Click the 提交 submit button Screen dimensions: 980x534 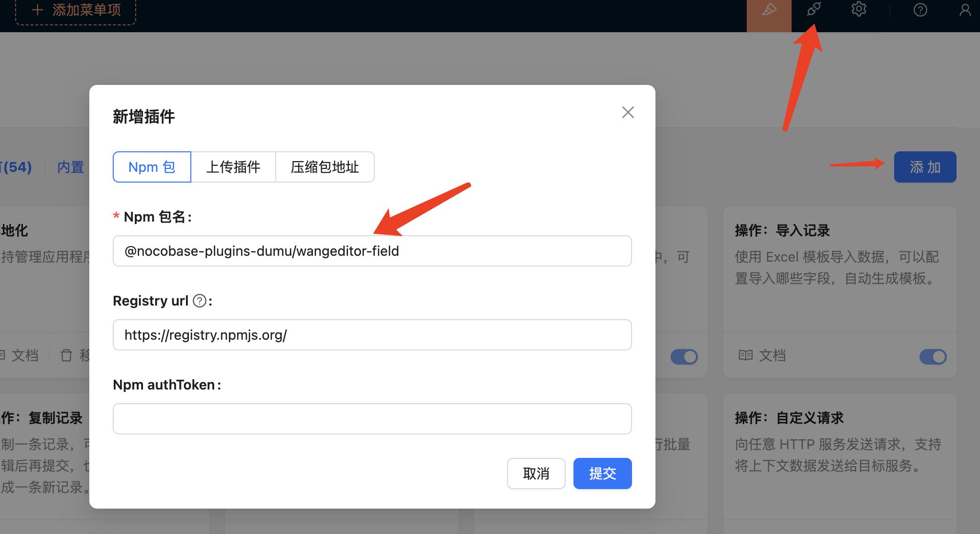(x=602, y=473)
